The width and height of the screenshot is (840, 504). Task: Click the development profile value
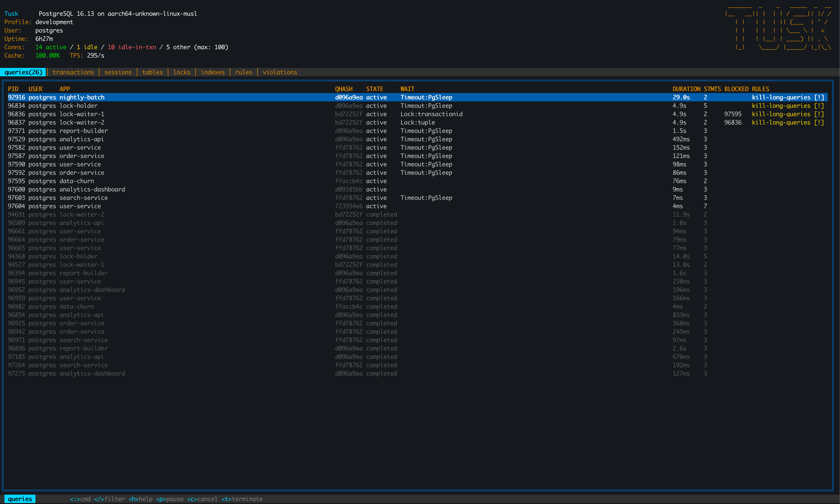pyautogui.click(x=54, y=22)
